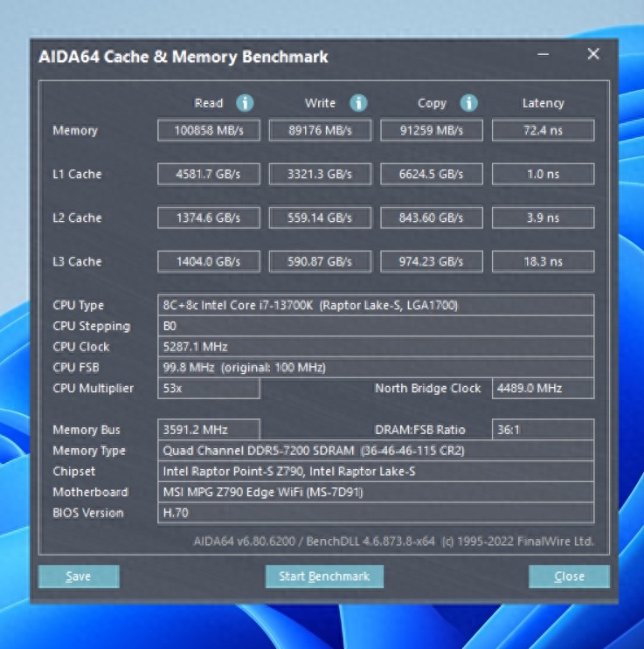This screenshot has height=649, width=644.
Task: Click the CPU FSB value 99.8 MHz
Action: click(376, 367)
